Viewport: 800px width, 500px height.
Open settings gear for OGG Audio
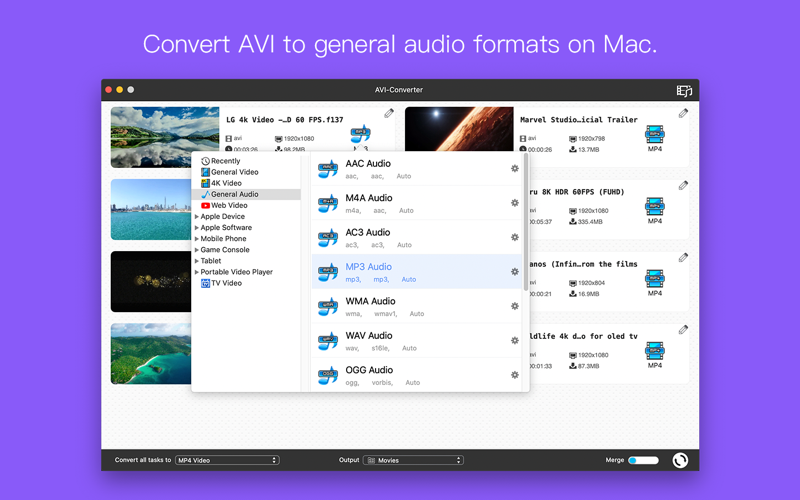pyautogui.click(x=515, y=375)
